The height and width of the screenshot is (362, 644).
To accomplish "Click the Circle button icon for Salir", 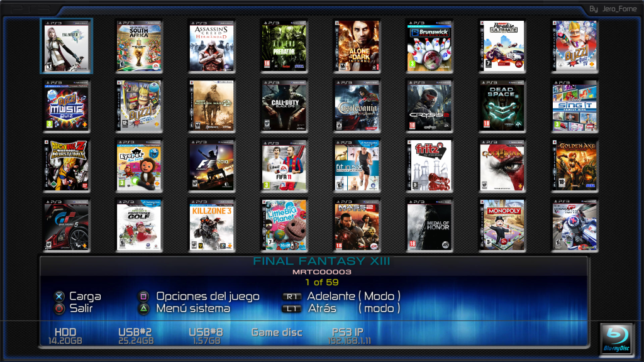I will pos(60,309).
